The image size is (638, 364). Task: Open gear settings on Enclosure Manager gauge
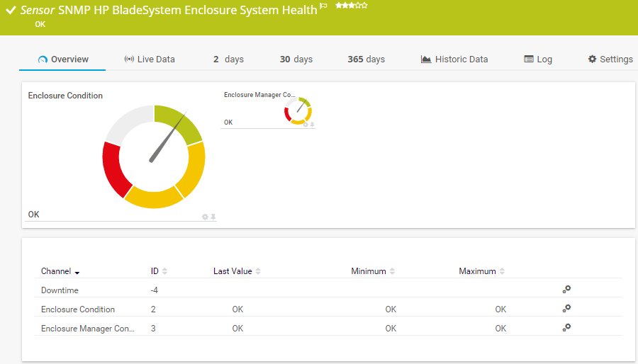pos(306,125)
